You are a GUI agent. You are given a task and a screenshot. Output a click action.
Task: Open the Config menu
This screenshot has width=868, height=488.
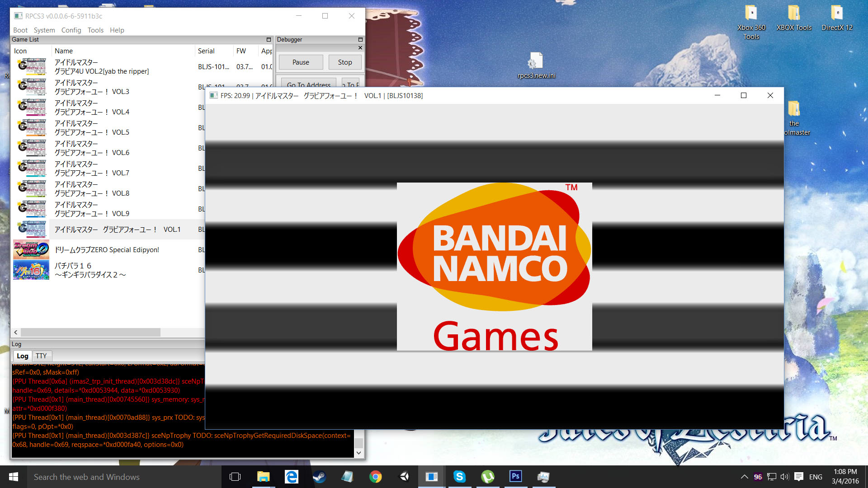pyautogui.click(x=71, y=30)
